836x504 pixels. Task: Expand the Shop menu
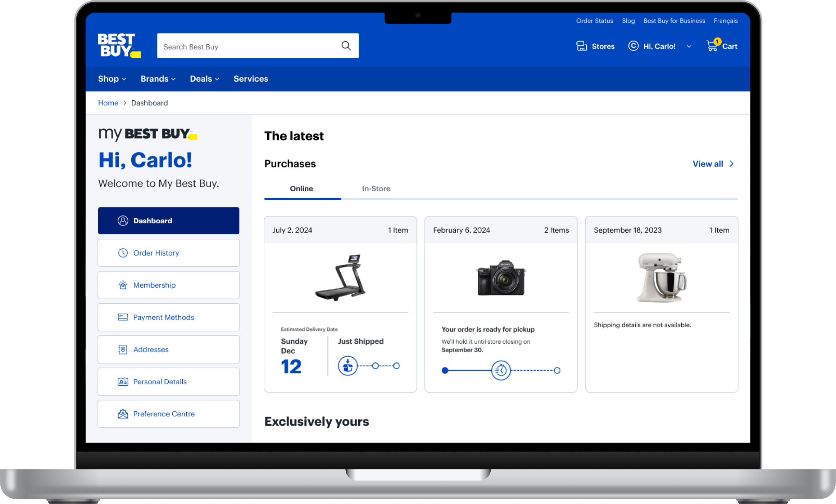[x=112, y=79]
